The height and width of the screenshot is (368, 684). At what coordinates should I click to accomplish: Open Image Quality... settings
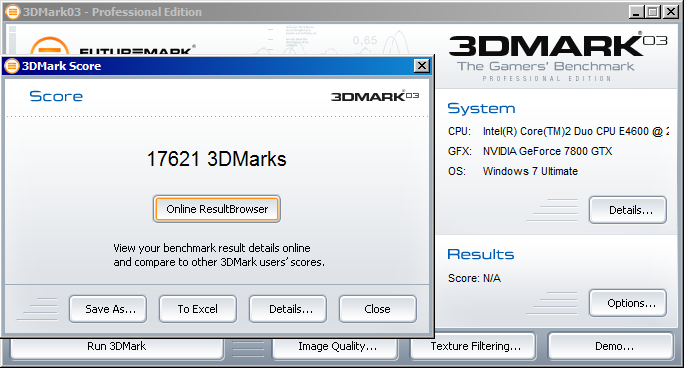[x=335, y=347]
